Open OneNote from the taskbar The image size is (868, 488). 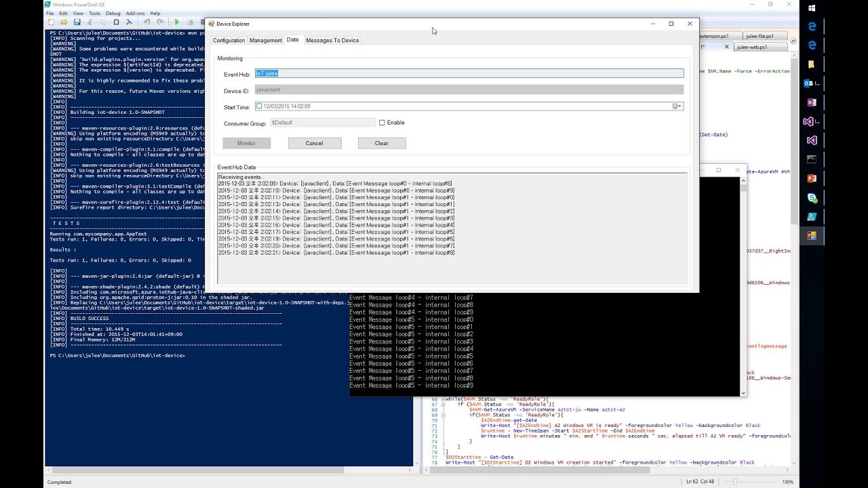pos(811,102)
